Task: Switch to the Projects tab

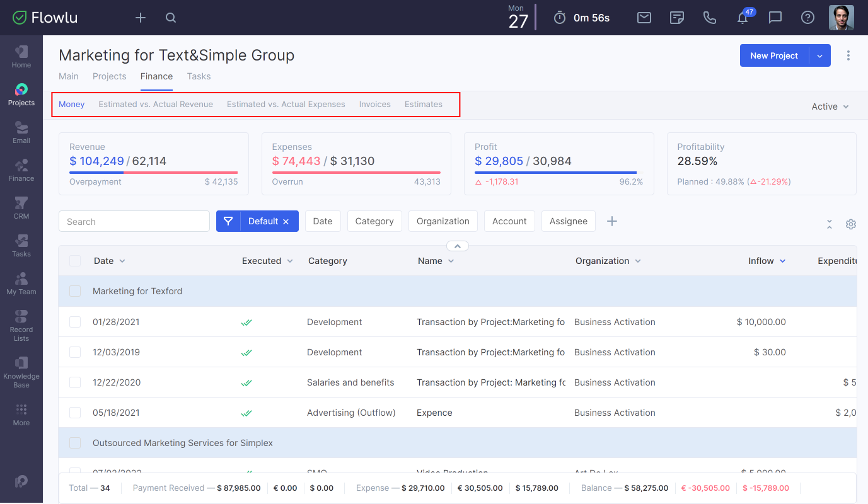Action: click(110, 76)
